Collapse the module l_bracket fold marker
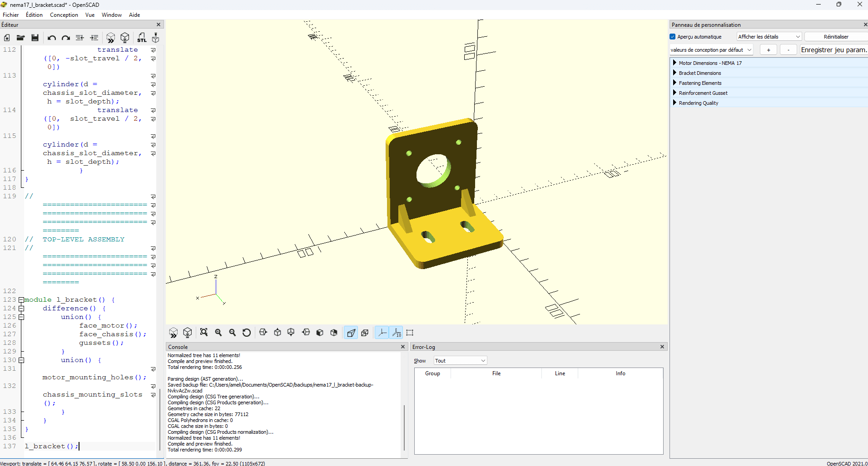This screenshot has width=868, height=466. point(21,300)
